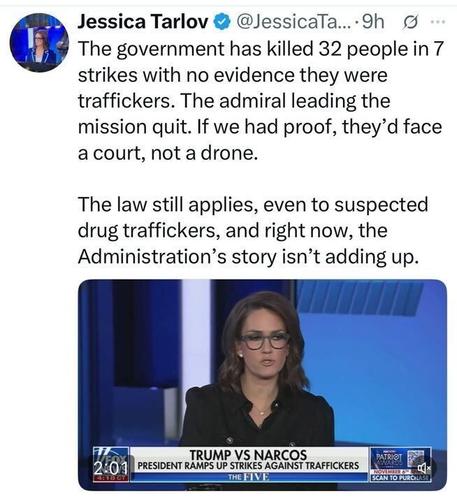
Task: Click the QR code in video corner
Action: click(418, 459)
